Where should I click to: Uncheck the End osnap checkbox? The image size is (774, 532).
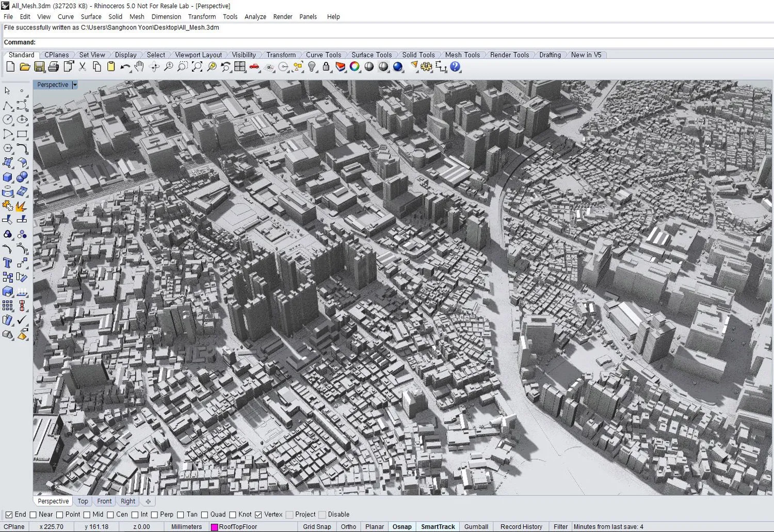[9, 514]
